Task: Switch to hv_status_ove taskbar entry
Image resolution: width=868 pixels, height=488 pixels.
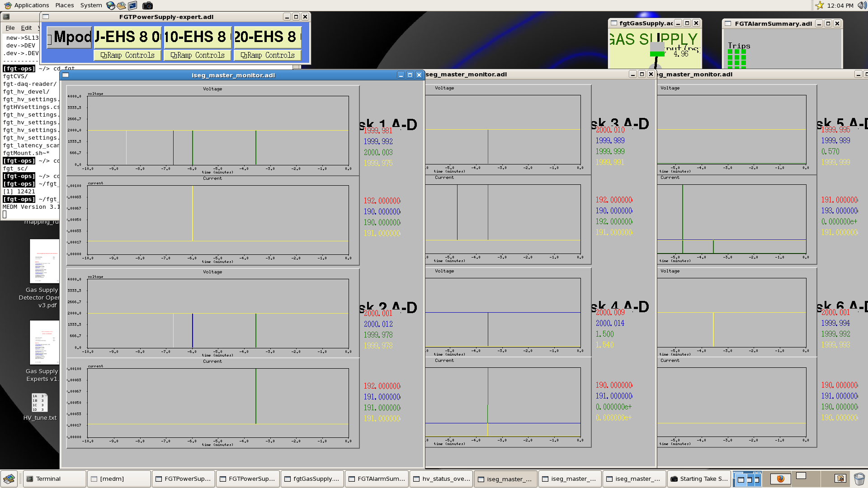Action: click(x=441, y=479)
